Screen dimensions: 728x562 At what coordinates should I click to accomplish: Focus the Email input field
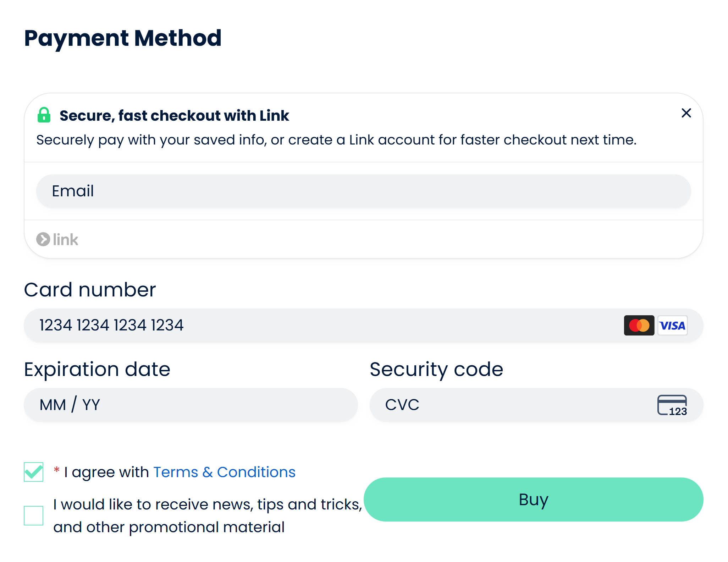pyautogui.click(x=363, y=191)
